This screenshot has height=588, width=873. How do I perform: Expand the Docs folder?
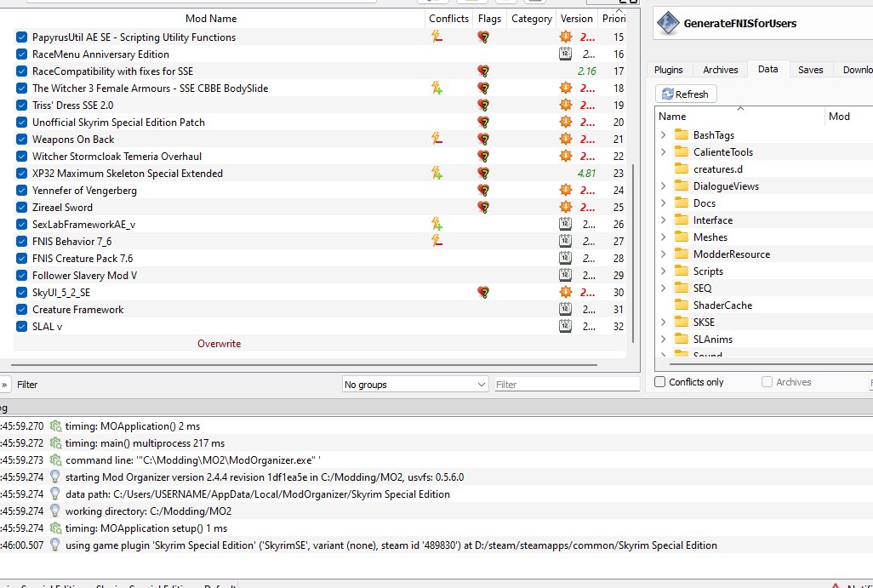point(664,203)
